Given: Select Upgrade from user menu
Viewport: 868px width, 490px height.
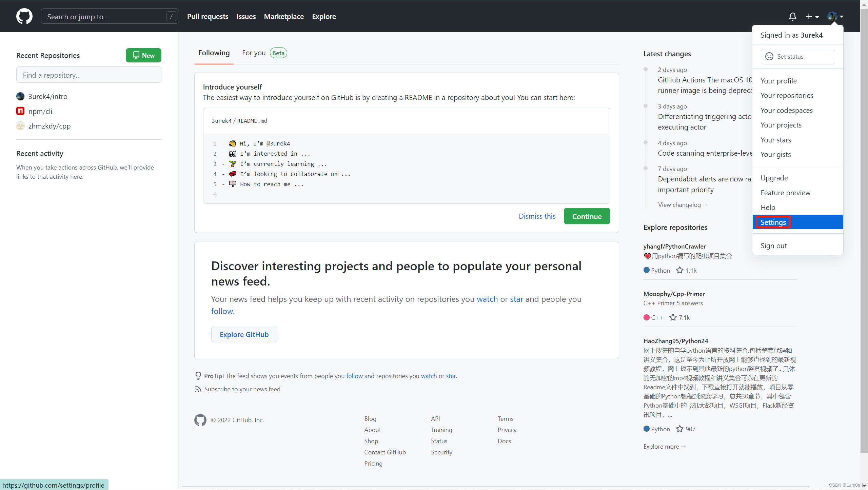Looking at the screenshot, I should coord(798,178).
